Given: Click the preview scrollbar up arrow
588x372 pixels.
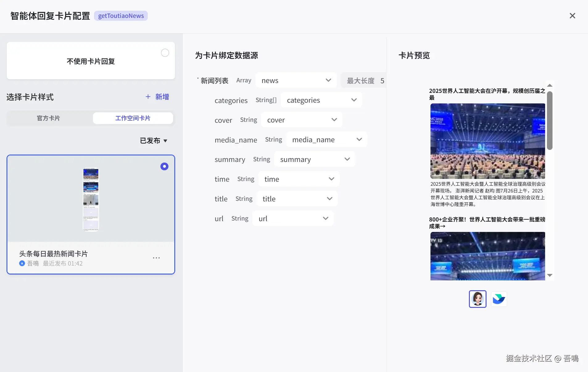Looking at the screenshot, I should click(x=550, y=85).
